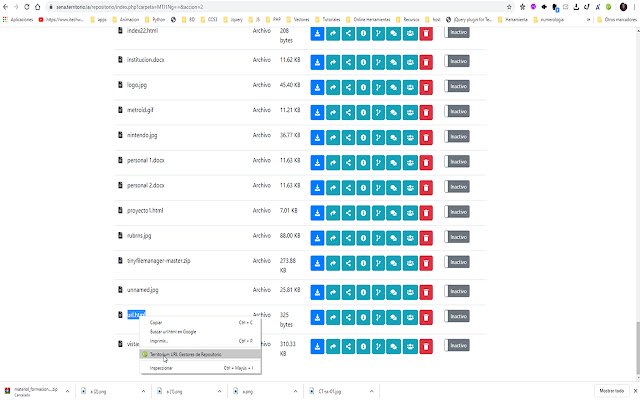
Task: Bookmark this page with the star icon
Action: (509, 7)
